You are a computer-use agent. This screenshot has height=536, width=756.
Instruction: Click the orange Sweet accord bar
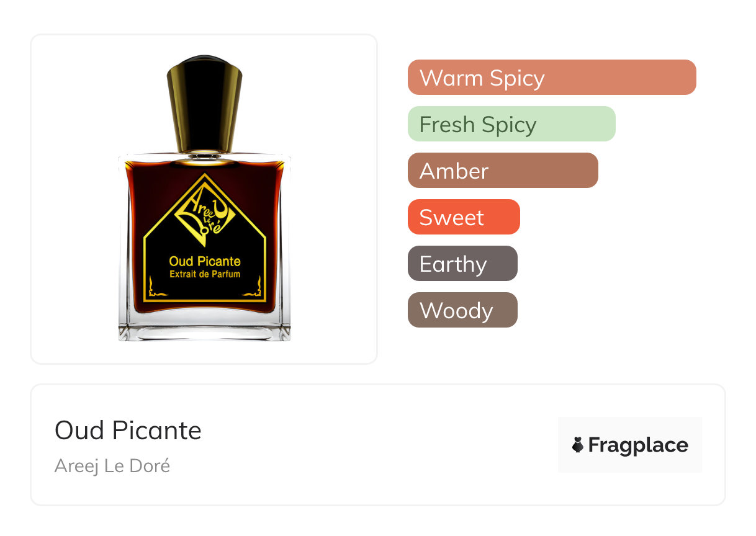[464, 217]
